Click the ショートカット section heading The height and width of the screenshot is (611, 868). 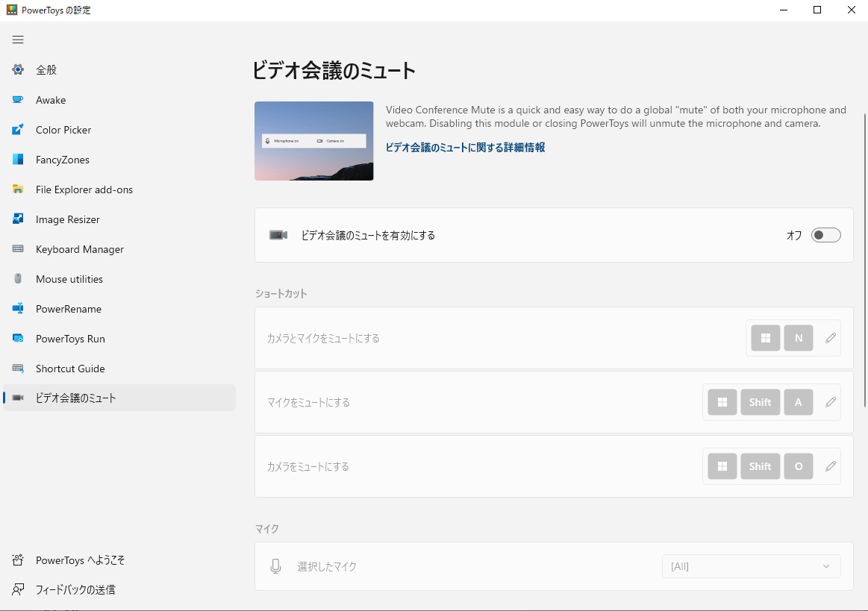[281, 293]
